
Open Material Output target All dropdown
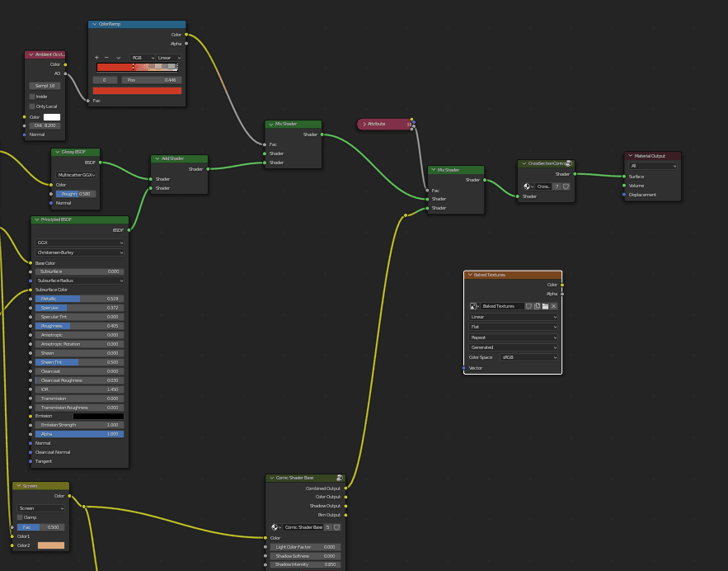(x=653, y=166)
